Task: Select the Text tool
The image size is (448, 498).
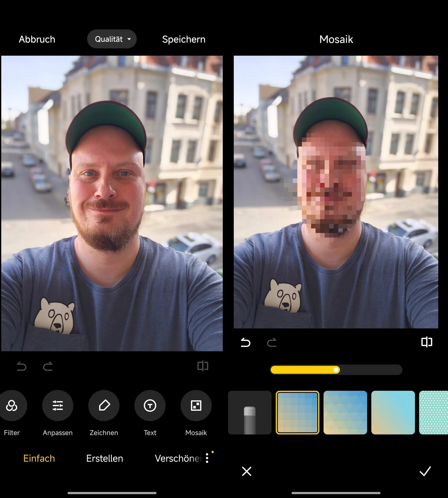Action: click(150, 405)
